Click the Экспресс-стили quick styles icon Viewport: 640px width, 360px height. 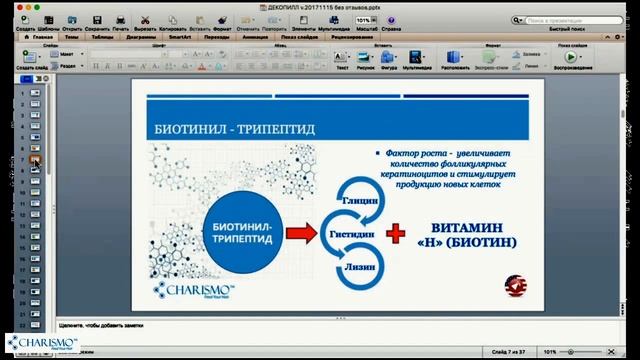[x=489, y=57]
